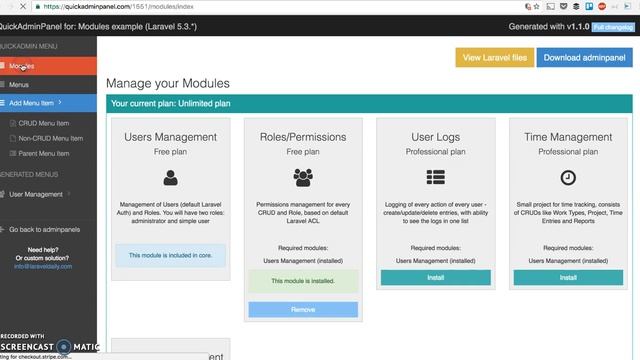Click 'Free plan' under Users Management

[x=171, y=151]
